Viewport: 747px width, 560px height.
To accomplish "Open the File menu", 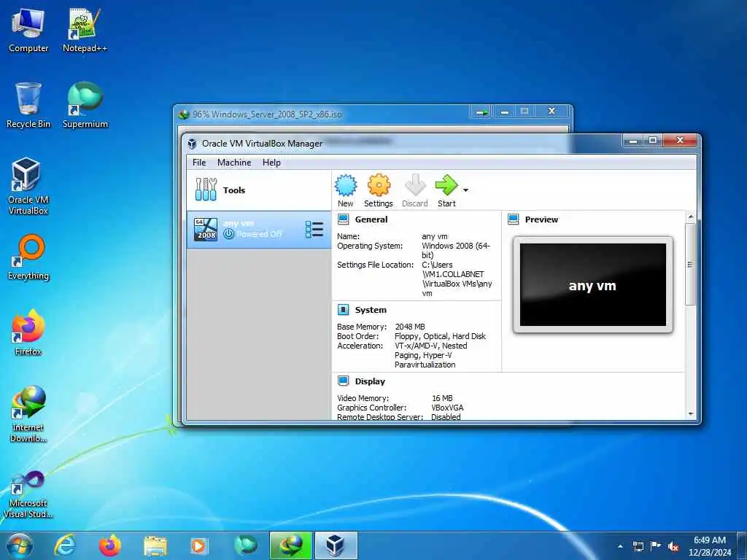I will [199, 163].
